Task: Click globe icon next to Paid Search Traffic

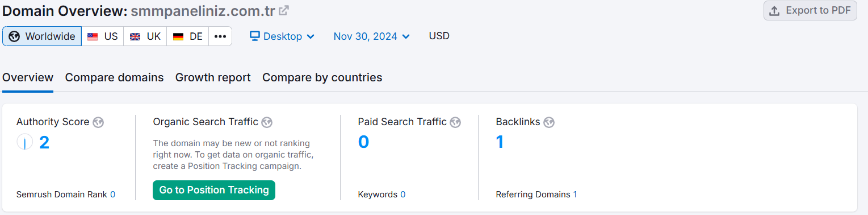Action: tap(455, 122)
